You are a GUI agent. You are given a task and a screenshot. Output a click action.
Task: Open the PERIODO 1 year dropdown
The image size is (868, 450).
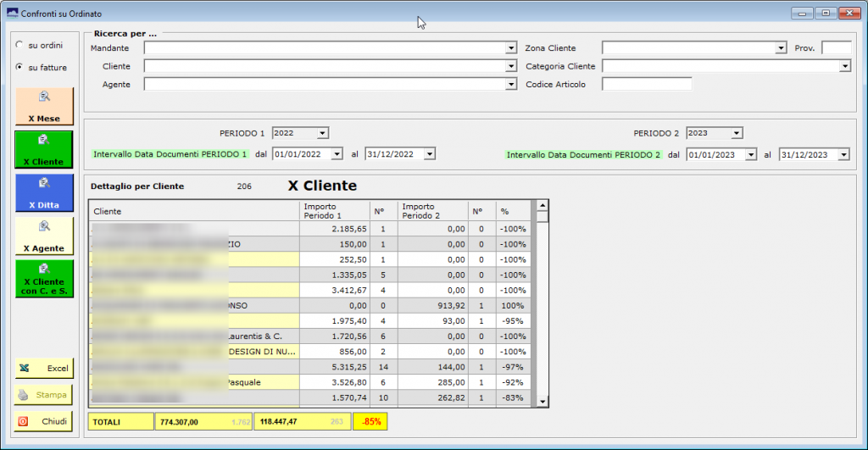tap(322, 133)
